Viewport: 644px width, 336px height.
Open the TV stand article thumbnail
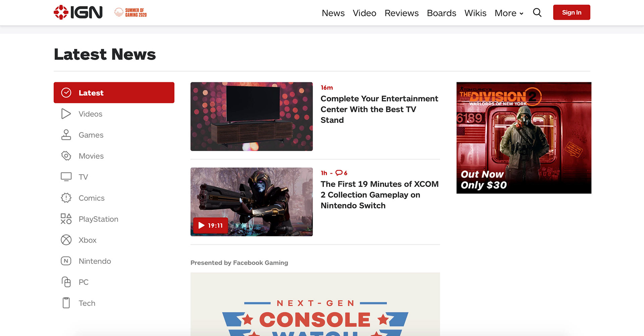tap(252, 116)
